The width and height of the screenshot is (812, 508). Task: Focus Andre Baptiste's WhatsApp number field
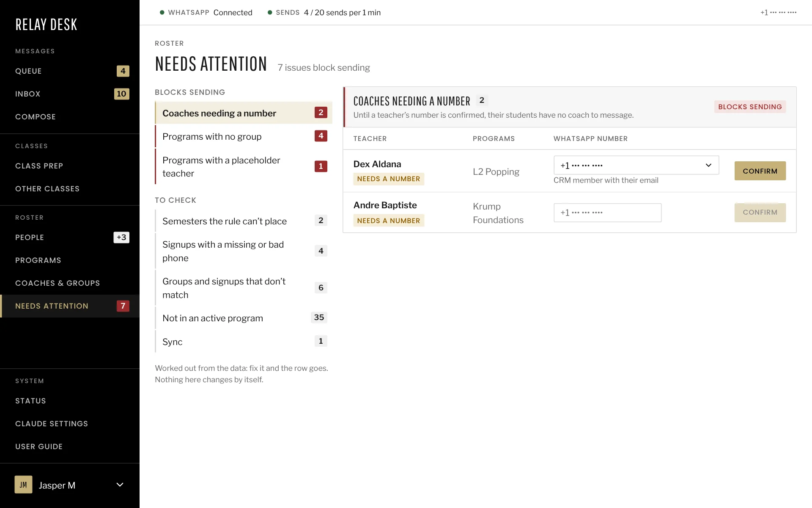[607, 213]
